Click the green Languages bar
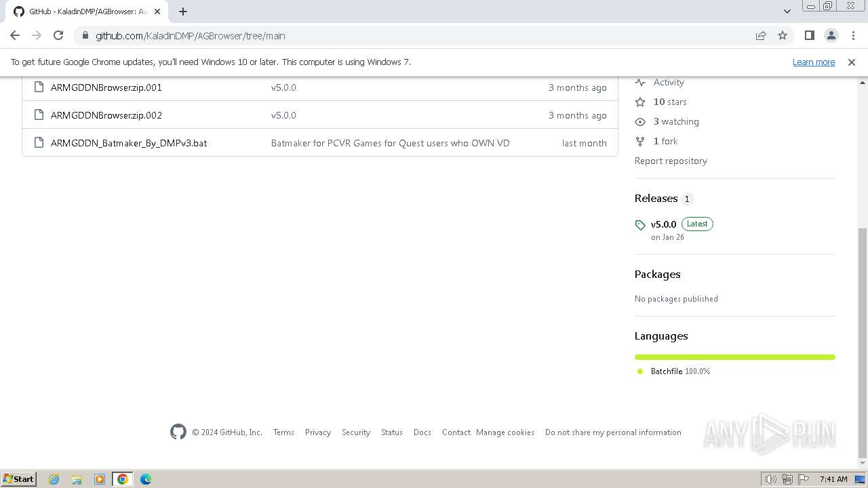The width and height of the screenshot is (868, 488). coord(735,357)
